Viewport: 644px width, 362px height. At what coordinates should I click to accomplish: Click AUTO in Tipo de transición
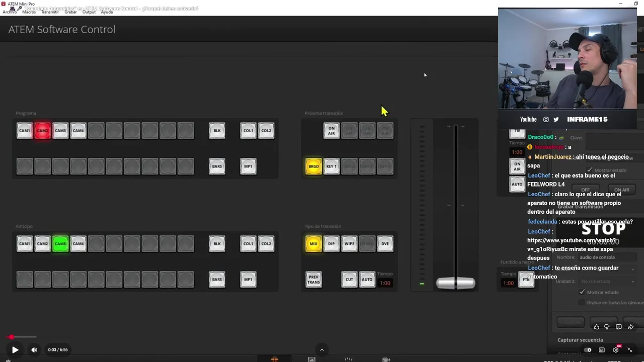(x=367, y=280)
